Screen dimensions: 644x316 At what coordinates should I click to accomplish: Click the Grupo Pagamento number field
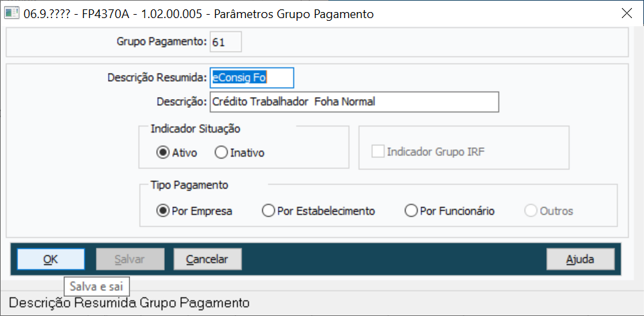click(x=225, y=42)
